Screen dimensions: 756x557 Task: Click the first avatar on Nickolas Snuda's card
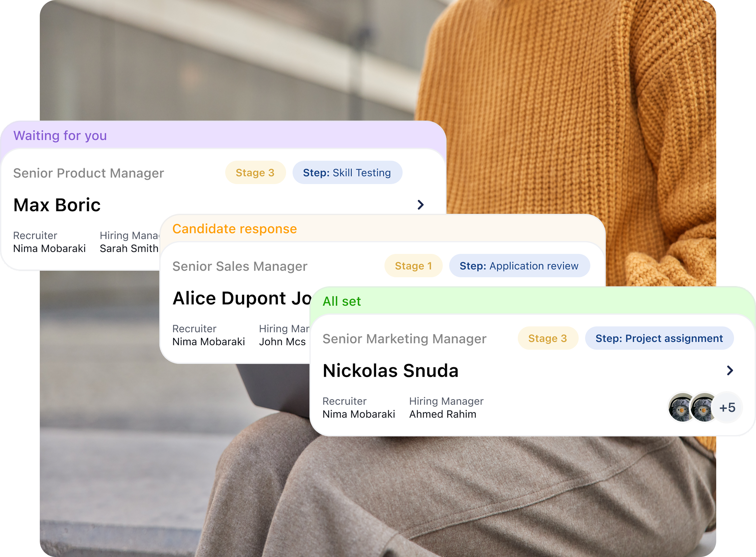click(681, 407)
